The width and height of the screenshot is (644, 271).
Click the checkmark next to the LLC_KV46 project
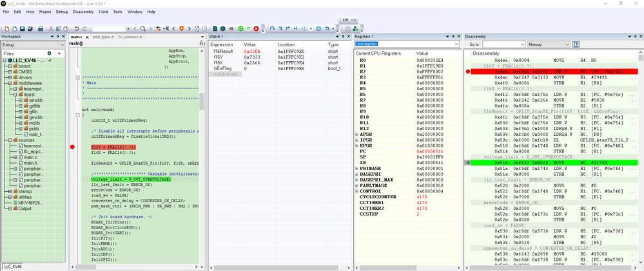tap(49, 61)
